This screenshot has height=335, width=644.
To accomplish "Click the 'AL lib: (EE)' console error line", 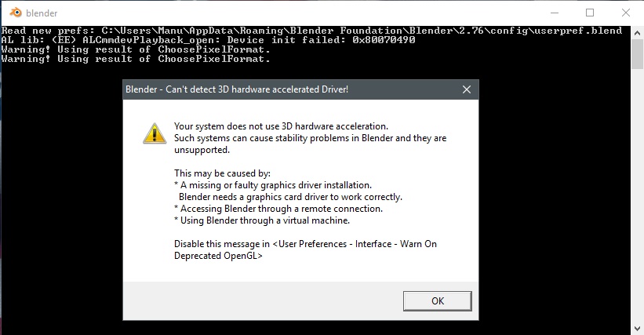I will click(208, 40).
